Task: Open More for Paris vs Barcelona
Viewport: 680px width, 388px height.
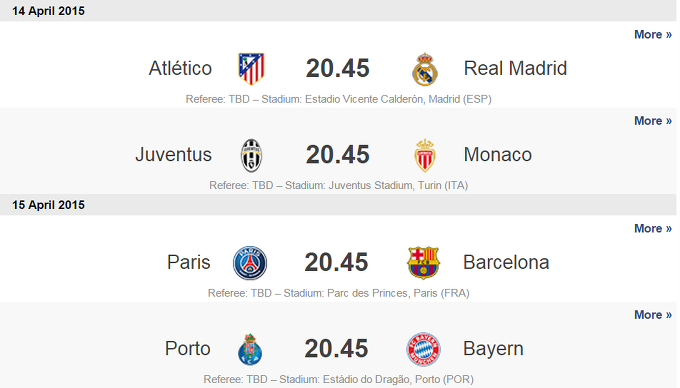Action: [653, 228]
